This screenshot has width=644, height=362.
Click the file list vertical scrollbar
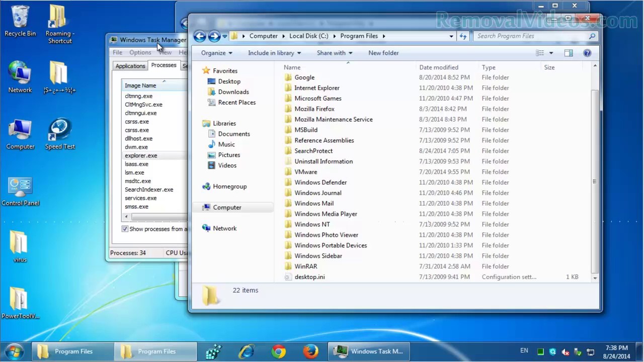595,171
